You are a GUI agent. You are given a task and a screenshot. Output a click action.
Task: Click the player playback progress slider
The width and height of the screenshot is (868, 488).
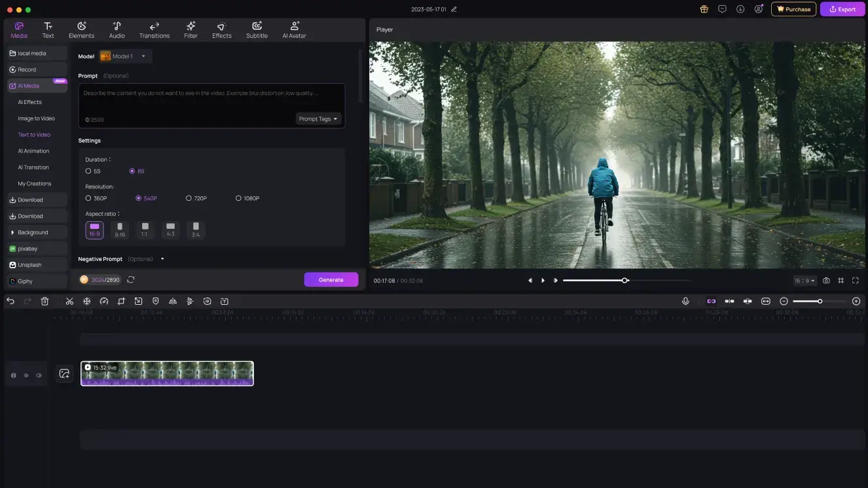[x=626, y=281]
